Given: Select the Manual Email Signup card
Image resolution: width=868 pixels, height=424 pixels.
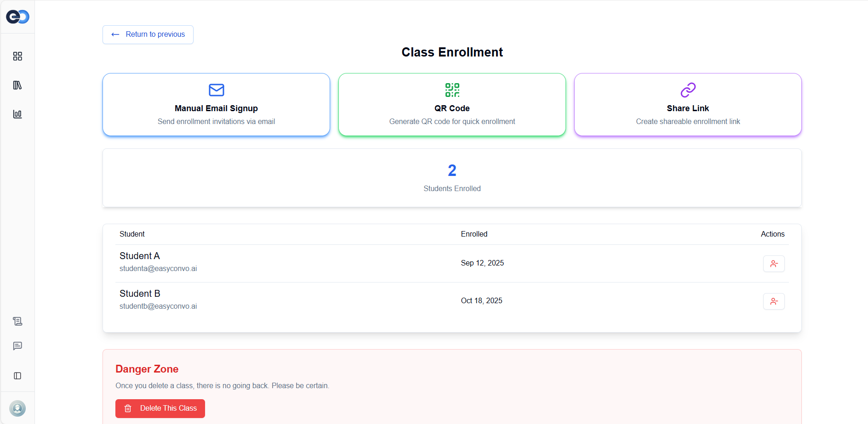Looking at the screenshot, I should 216,105.
